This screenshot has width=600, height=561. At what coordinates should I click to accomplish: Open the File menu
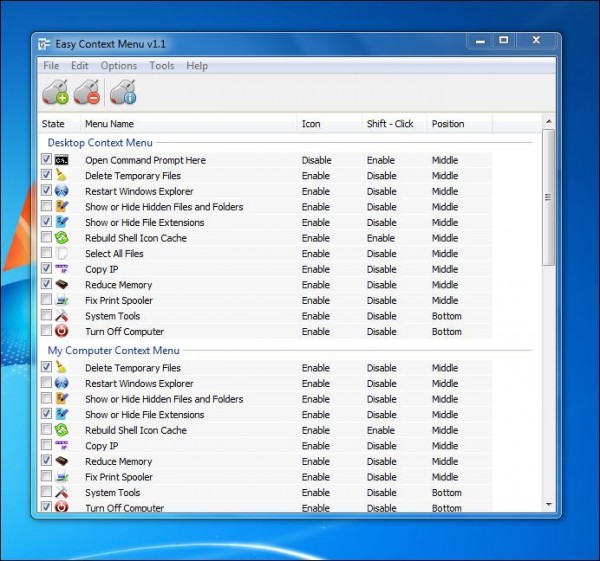(51, 66)
